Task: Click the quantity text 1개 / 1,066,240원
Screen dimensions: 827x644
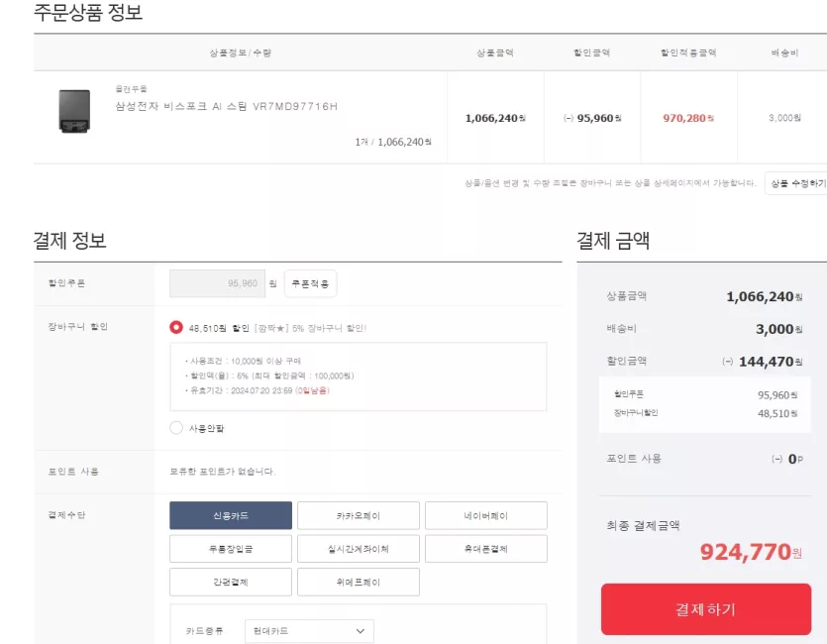Action: point(393,142)
